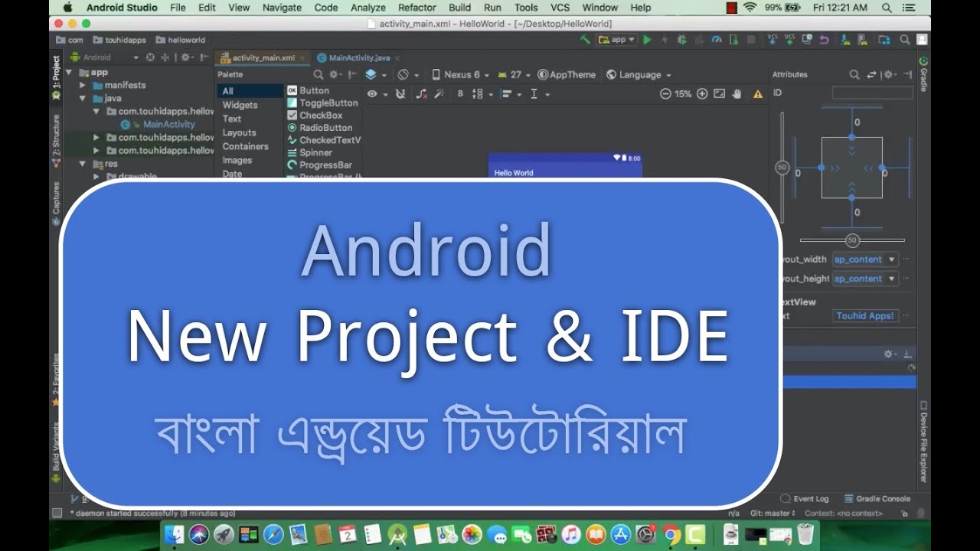Open Project panel settings gear icon
This screenshot has width=980, height=551.
click(188, 57)
